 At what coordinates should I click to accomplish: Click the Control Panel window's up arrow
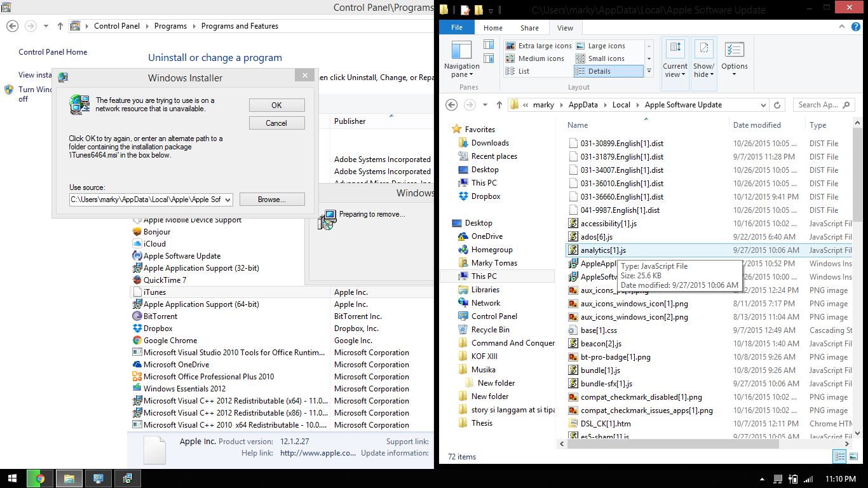60,26
